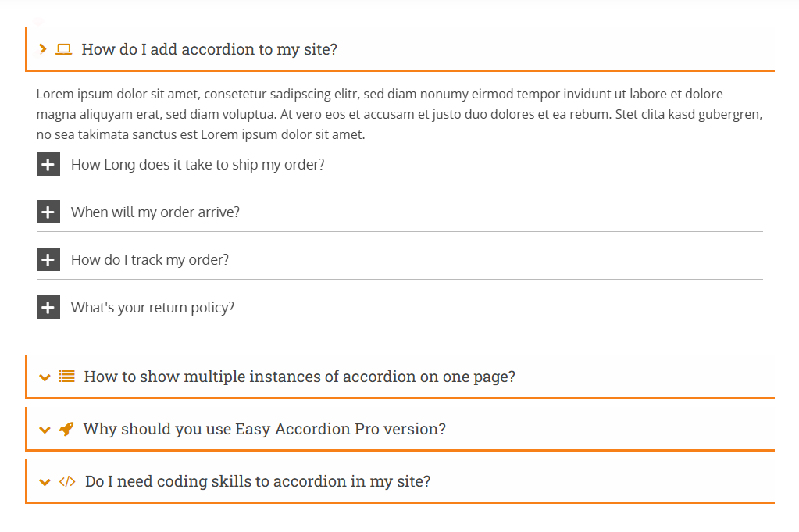Click the rocket icon beside Pro version question

click(x=66, y=429)
